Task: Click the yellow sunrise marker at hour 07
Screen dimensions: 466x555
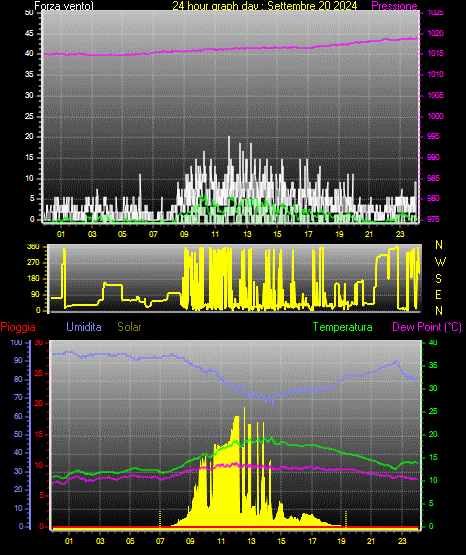Action: (160, 518)
